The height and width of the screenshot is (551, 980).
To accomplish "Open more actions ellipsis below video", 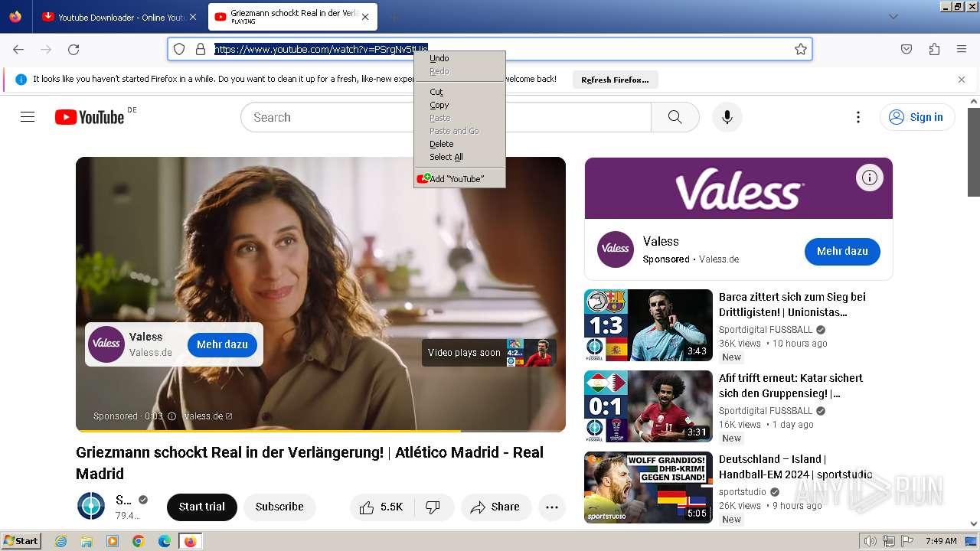I will coord(552,507).
